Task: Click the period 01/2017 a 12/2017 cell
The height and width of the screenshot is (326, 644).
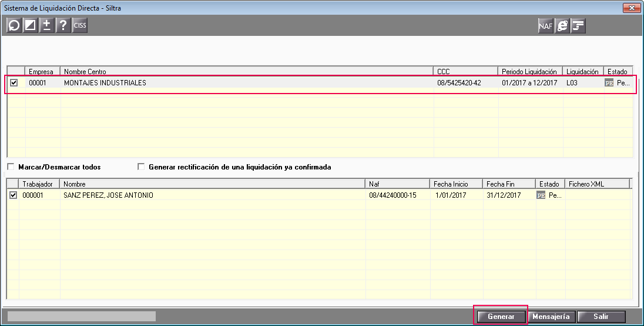Action: click(x=530, y=82)
